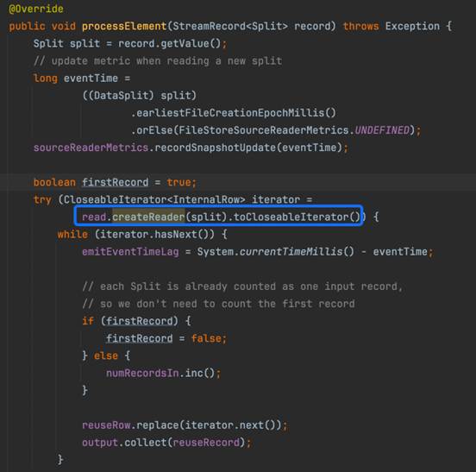The image size is (476, 472).
Task: Click the currentTimeMillis() static call
Action: click(x=297, y=252)
